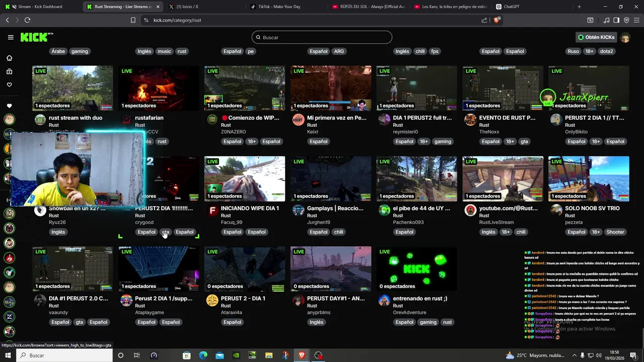Open EVENTO DE RUST stream title
Viewport: 644px width, 362px height.
tap(507, 118)
